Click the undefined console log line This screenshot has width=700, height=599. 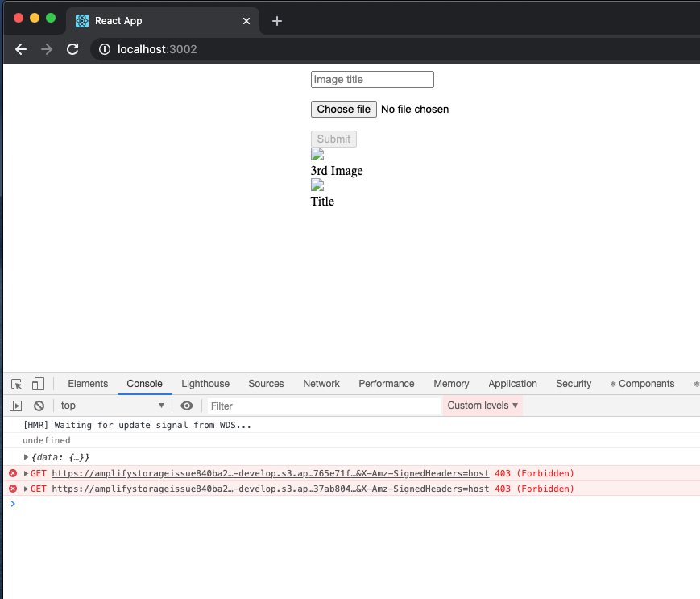[47, 440]
